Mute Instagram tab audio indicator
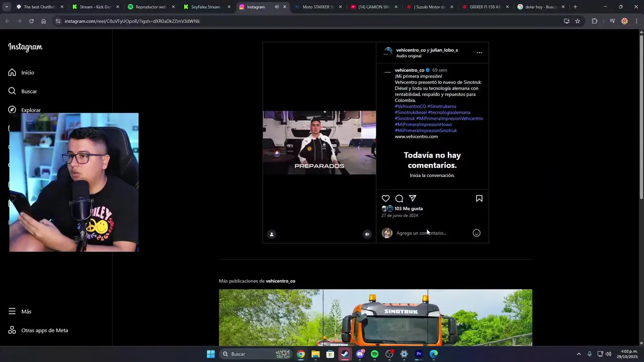The image size is (644, 362). pos(276,7)
